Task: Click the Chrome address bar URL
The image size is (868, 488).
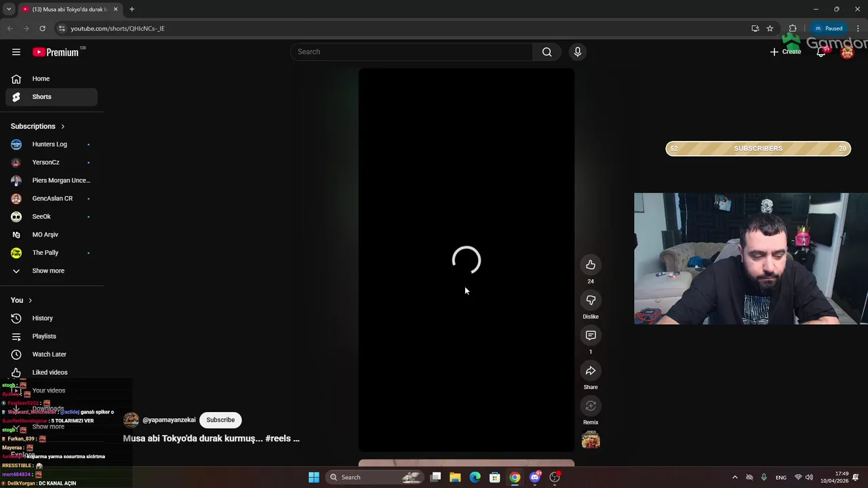Action: pos(117,28)
